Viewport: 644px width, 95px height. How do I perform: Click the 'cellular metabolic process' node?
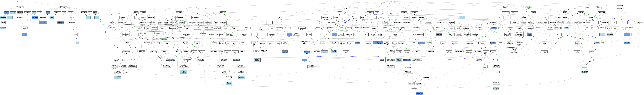pos(223,13)
